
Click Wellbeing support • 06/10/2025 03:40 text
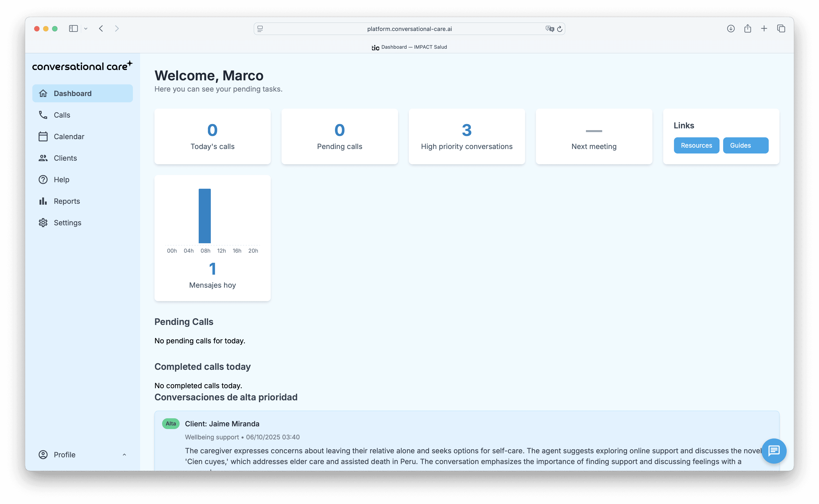click(242, 437)
